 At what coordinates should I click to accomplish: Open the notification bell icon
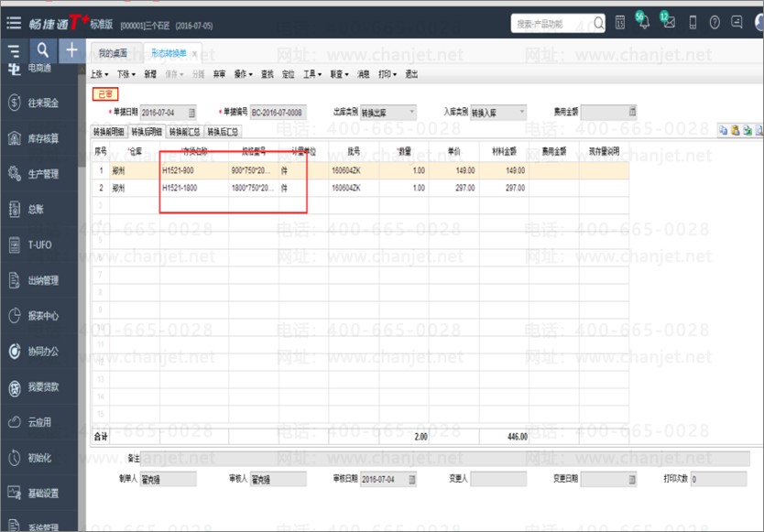[644, 22]
